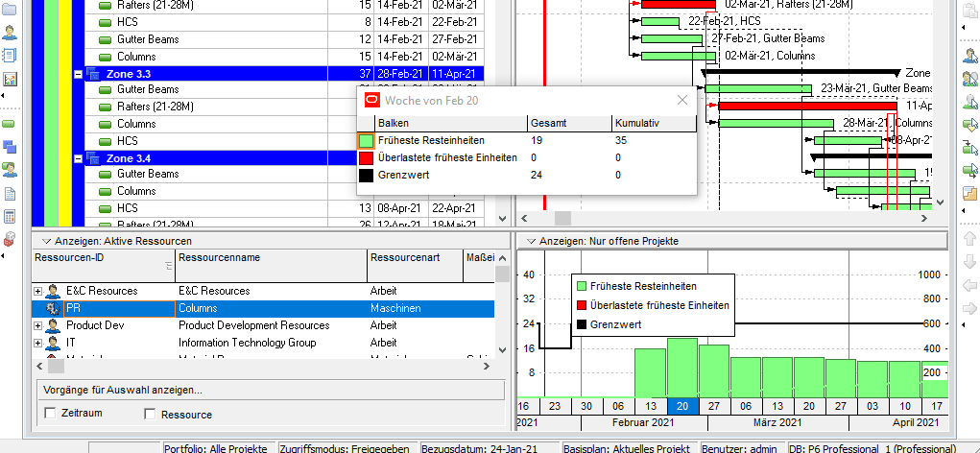Click the Basisplan: Aktuelles Projekt status entry
Image resolution: width=980 pixels, height=453 pixels.
click(x=628, y=448)
